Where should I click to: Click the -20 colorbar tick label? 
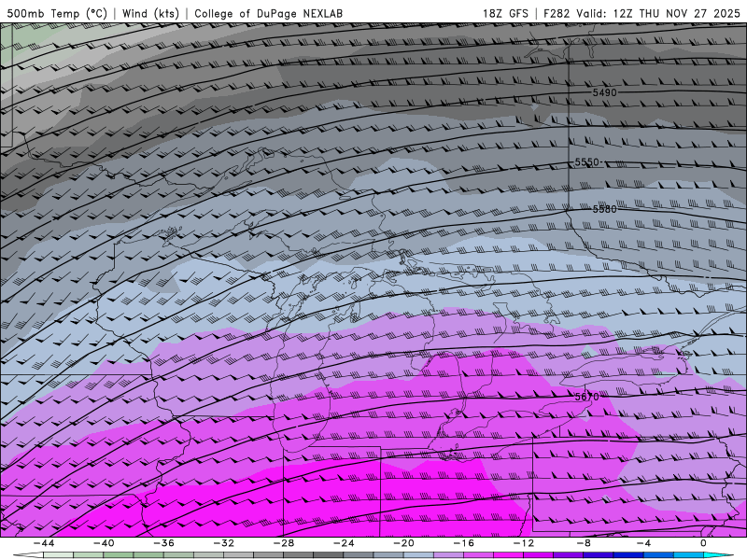[403, 543]
